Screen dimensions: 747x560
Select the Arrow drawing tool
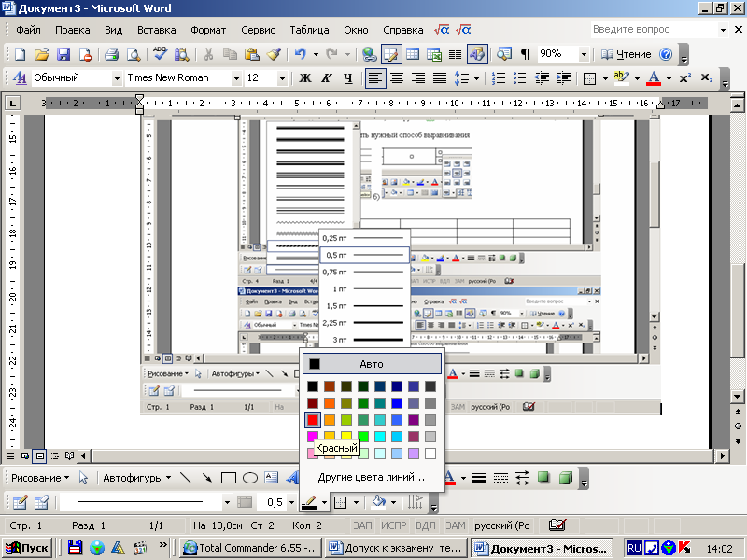point(206,478)
